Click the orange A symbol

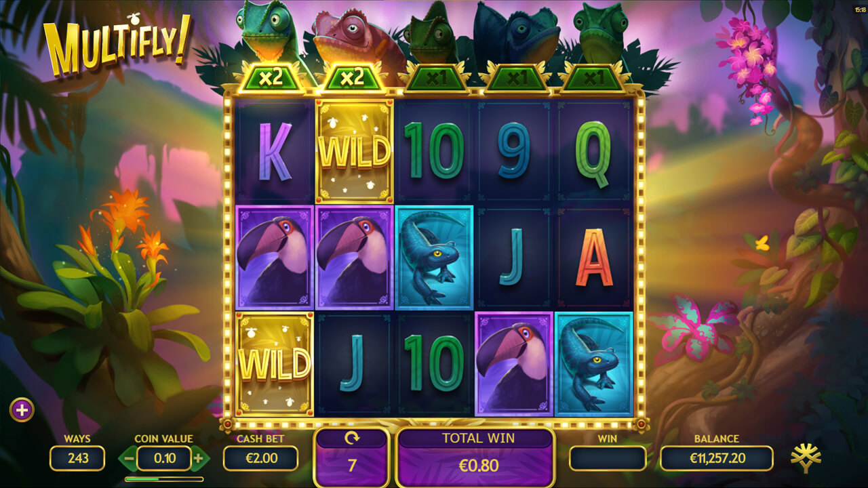point(594,258)
